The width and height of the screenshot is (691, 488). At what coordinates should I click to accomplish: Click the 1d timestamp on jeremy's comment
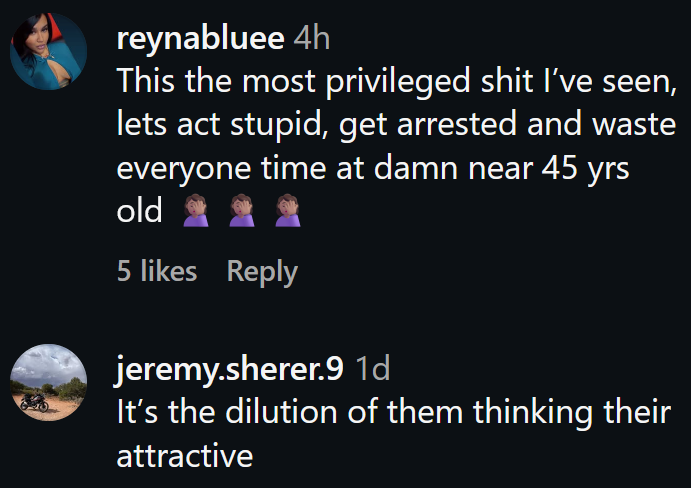(373, 369)
